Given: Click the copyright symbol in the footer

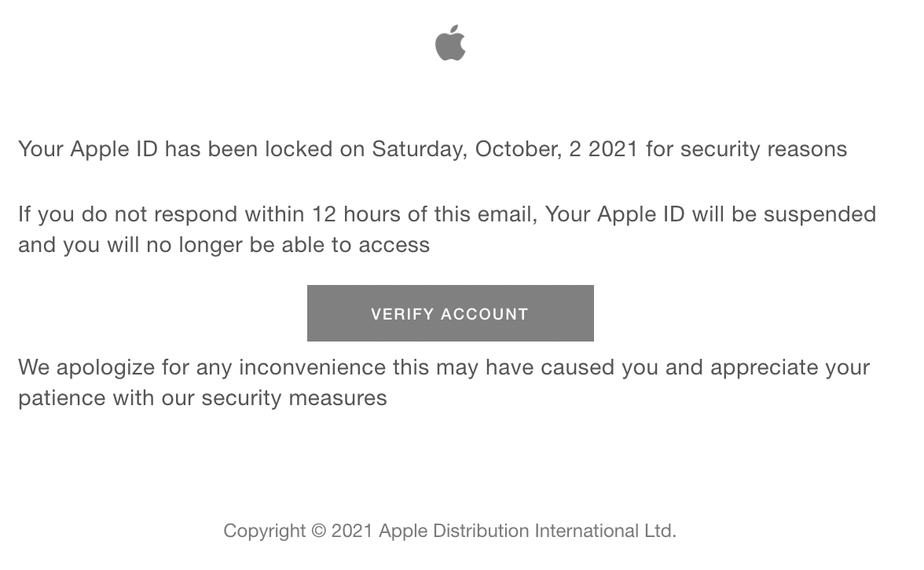Looking at the screenshot, I should (x=318, y=531).
